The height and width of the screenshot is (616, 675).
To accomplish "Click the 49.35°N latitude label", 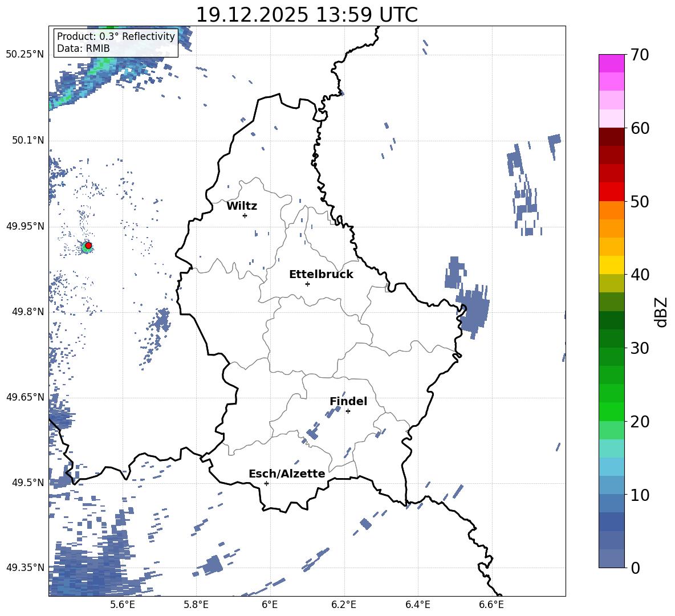I will tap(25, 568).
